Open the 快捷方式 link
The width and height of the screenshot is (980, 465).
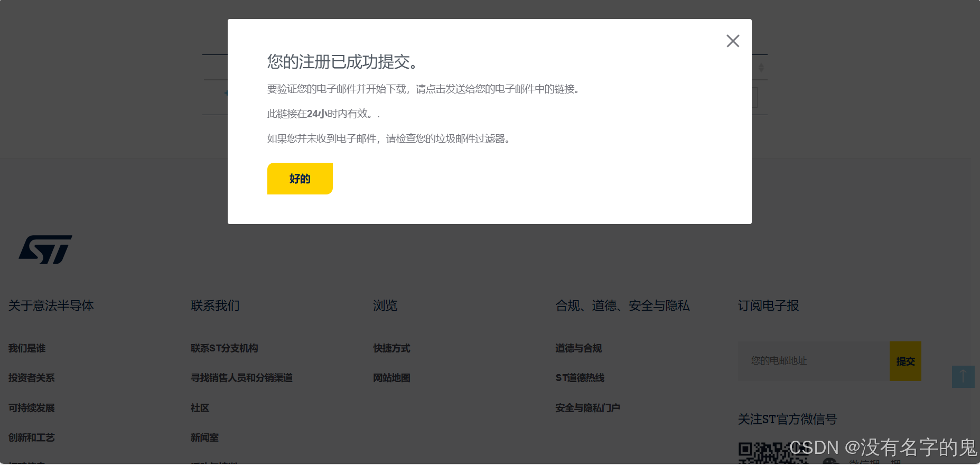tap(391, 348)
